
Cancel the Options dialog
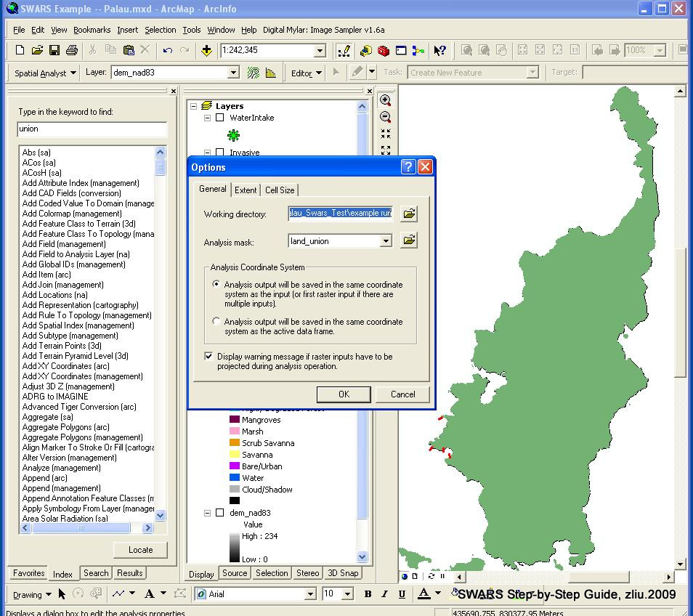(402, 394)
